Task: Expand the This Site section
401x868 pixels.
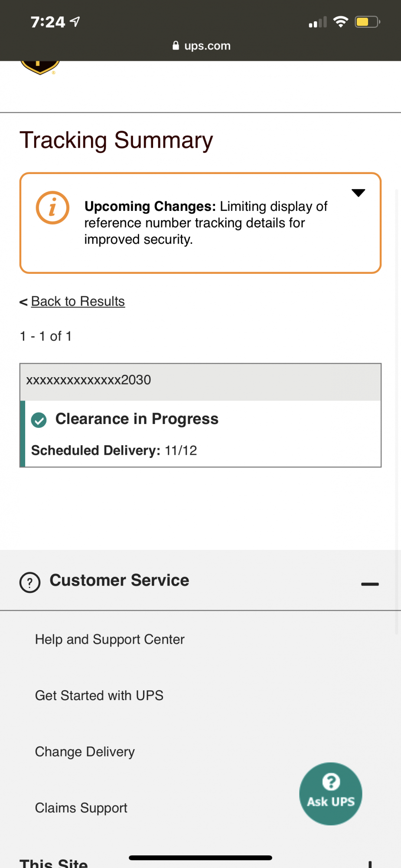Action: (x=370, y=864)
